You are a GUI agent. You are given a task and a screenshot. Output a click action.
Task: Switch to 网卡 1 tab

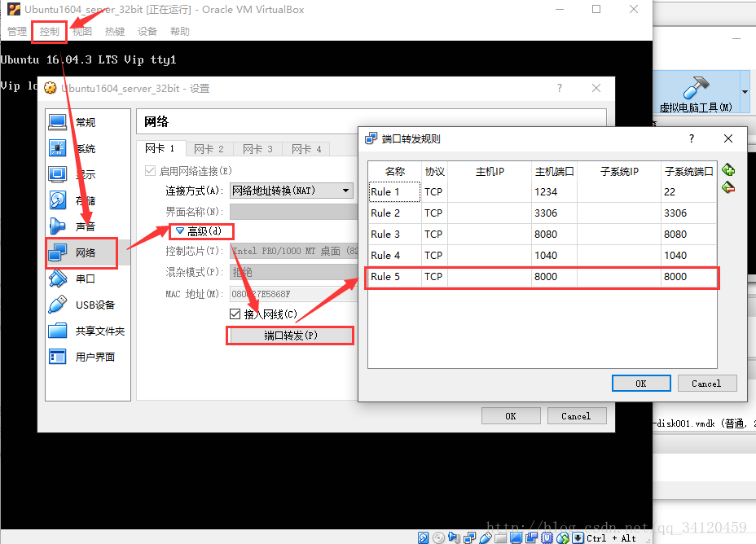pyautogui.click(x=160, y=148)
